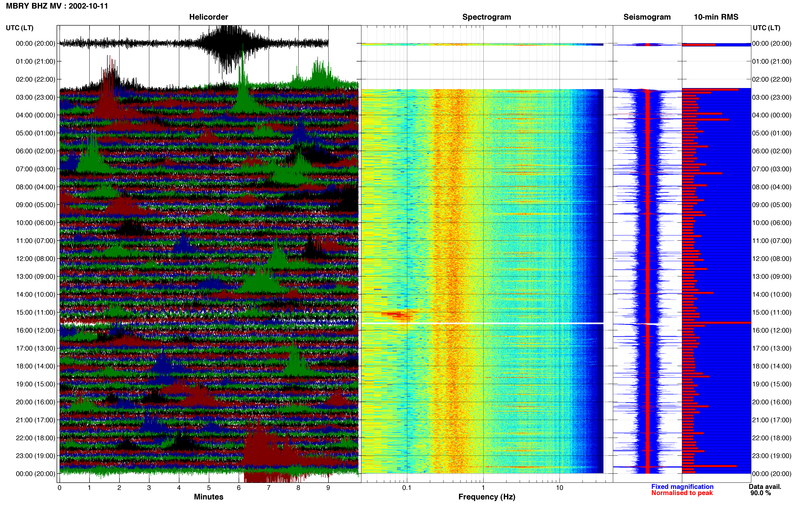Click left time label '07:00 (03:00)'
This screenshot has height=508, width=812.
(36, 169)
